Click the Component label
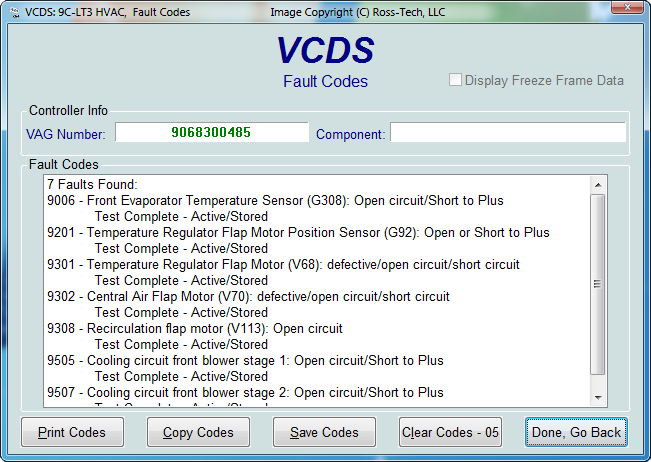The image size is (651, 462). click(350, 134)
